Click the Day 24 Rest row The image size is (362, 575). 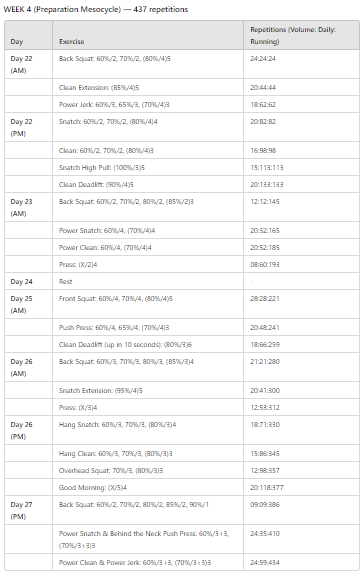click(182, 281)
